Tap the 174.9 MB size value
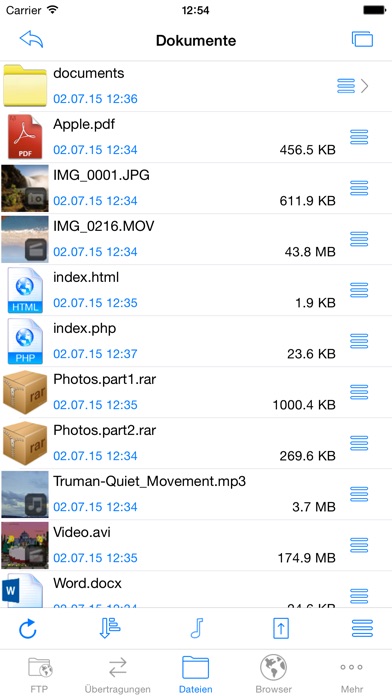This screenshot has width=392, height=696. pos(306,558)
